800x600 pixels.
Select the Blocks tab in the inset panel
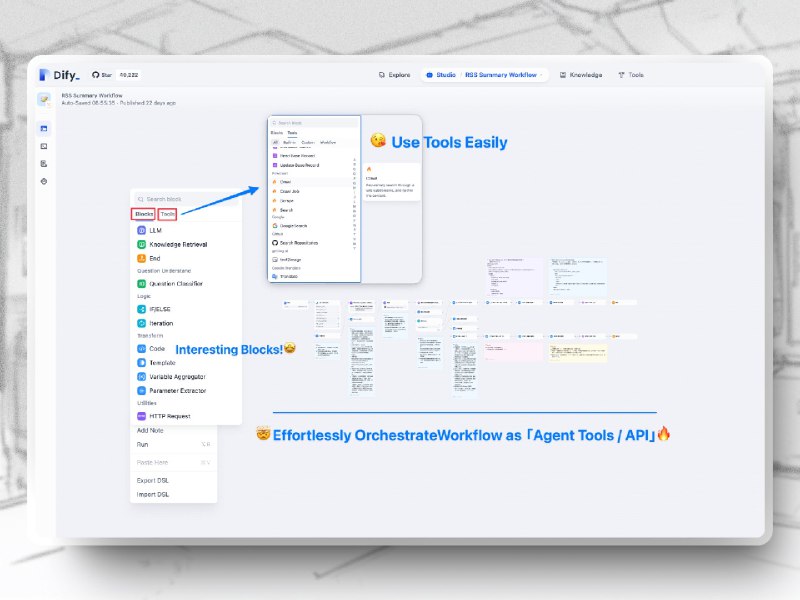point(277,133)
